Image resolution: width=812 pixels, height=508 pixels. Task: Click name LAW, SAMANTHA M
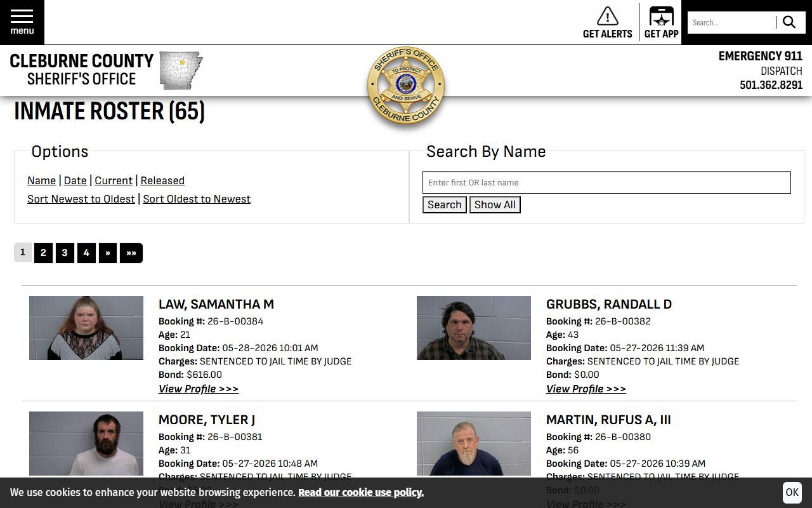point(216,304)
